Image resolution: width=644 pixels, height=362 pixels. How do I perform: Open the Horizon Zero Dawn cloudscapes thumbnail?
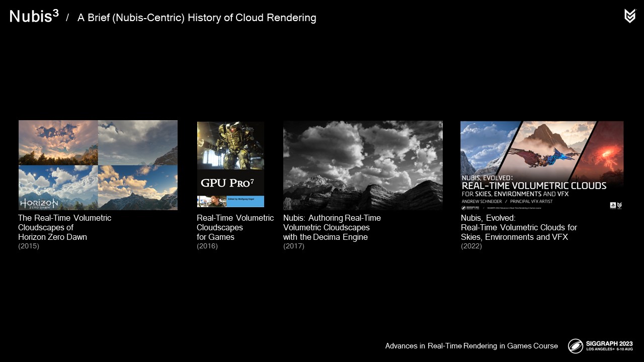coord(98,165)
